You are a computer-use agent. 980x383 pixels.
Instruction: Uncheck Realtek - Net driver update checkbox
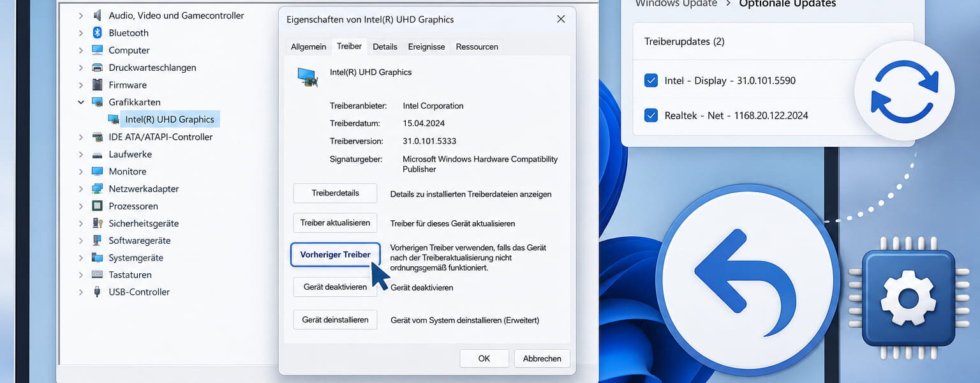[651, 116]
